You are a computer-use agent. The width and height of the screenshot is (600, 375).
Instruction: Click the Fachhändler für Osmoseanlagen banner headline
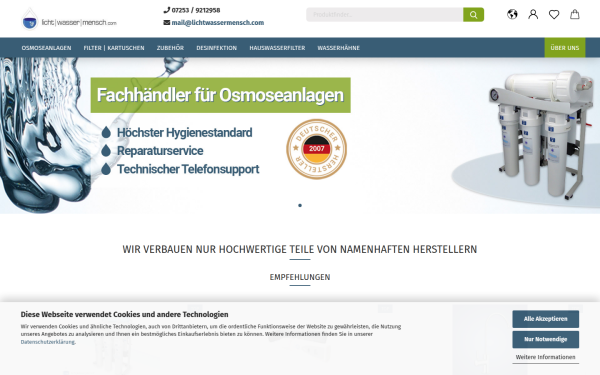click(220, 95)
